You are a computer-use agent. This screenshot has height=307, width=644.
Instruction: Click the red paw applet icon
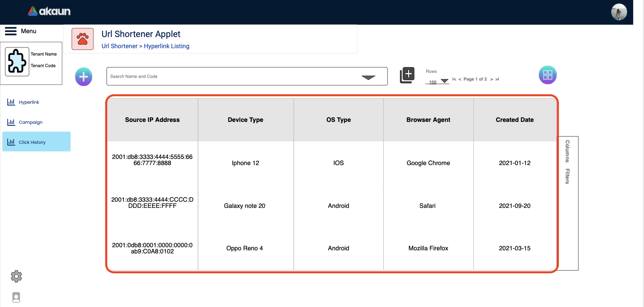pyautogui.click(x=83, y=39)
